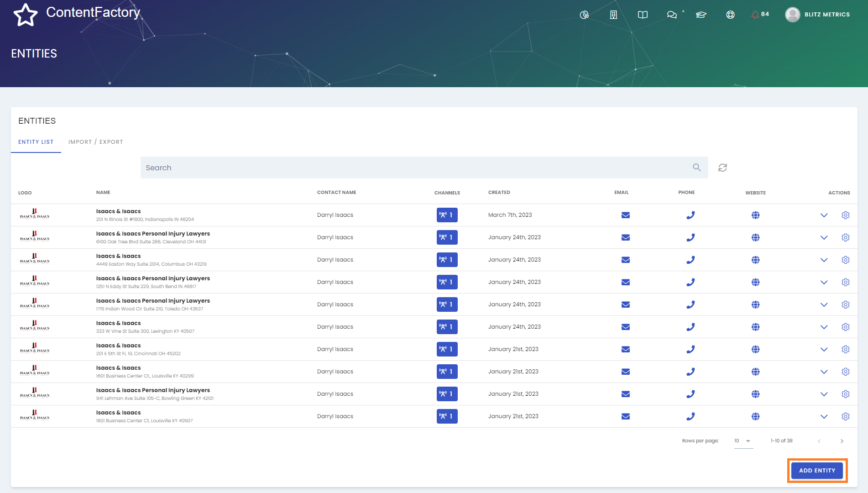The height and width of the screenshot is (493, 868).
Task: Click the magnifier search icon
Action: pos(697,168)
